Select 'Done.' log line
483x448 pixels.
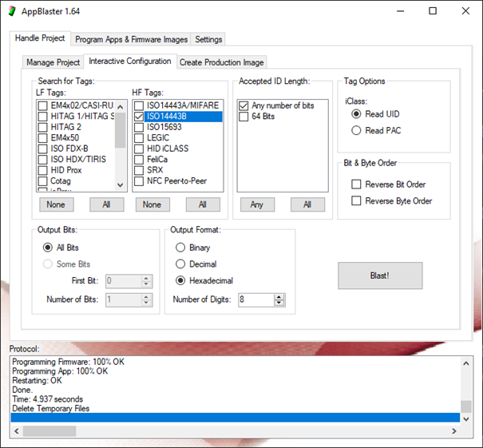click(22, 390)
